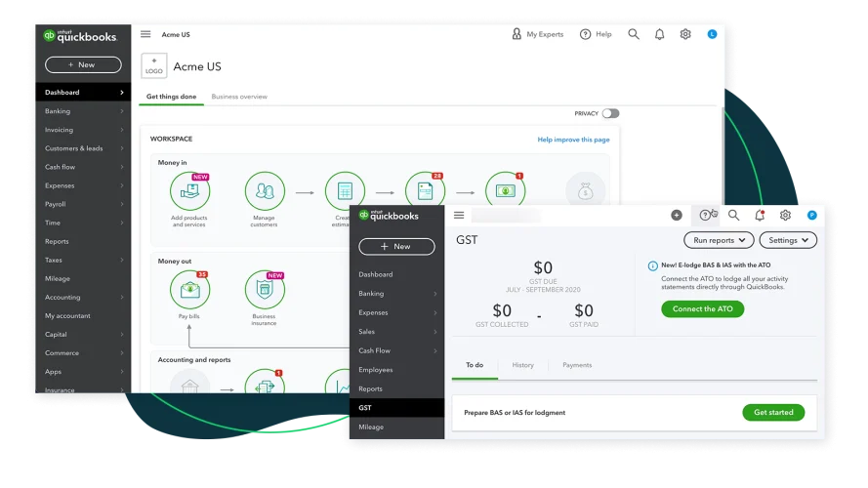Click the user avatar in Acme US header
The height and width of the screenshot is (488, 868).
tap(712, 34)
